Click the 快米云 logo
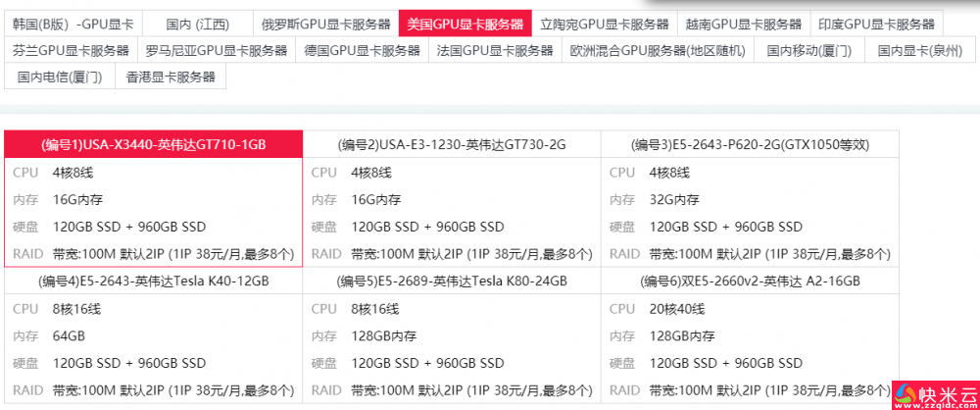 [x=936, y=395]
